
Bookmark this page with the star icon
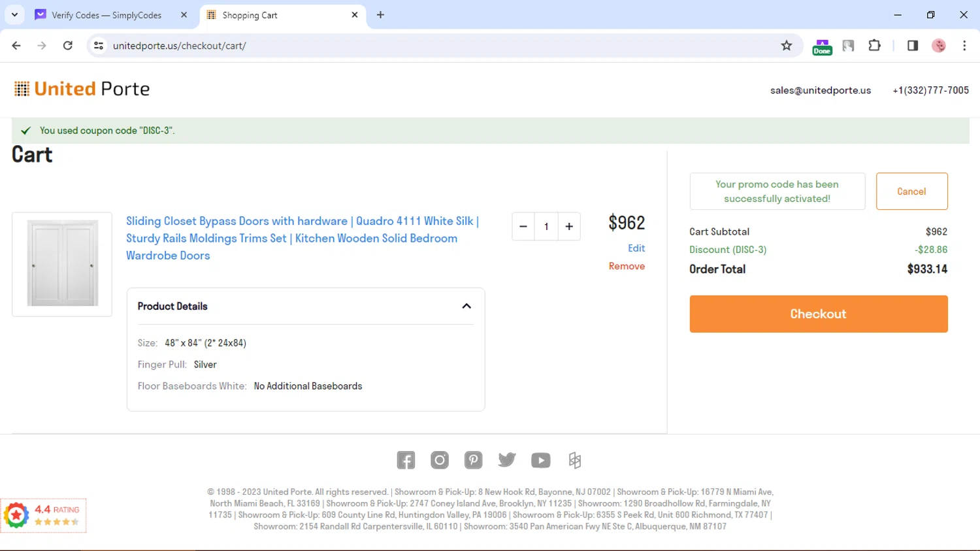787,46
